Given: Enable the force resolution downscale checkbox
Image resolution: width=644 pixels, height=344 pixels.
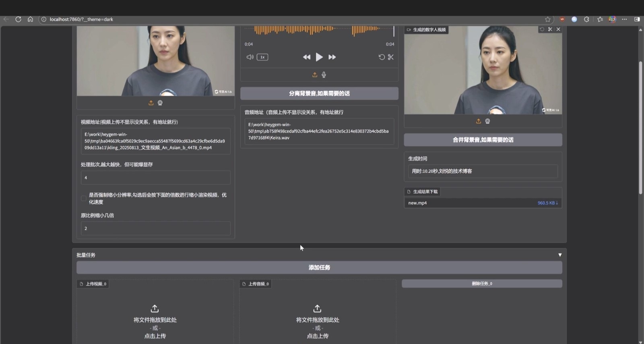Looking at the screenshot, I should coord(84,198).
